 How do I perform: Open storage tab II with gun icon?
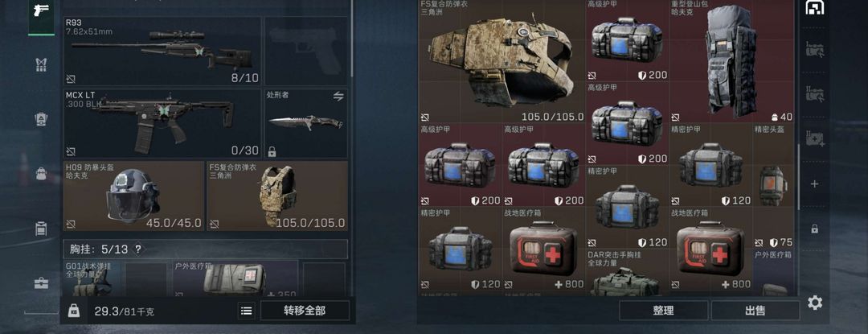814,94
